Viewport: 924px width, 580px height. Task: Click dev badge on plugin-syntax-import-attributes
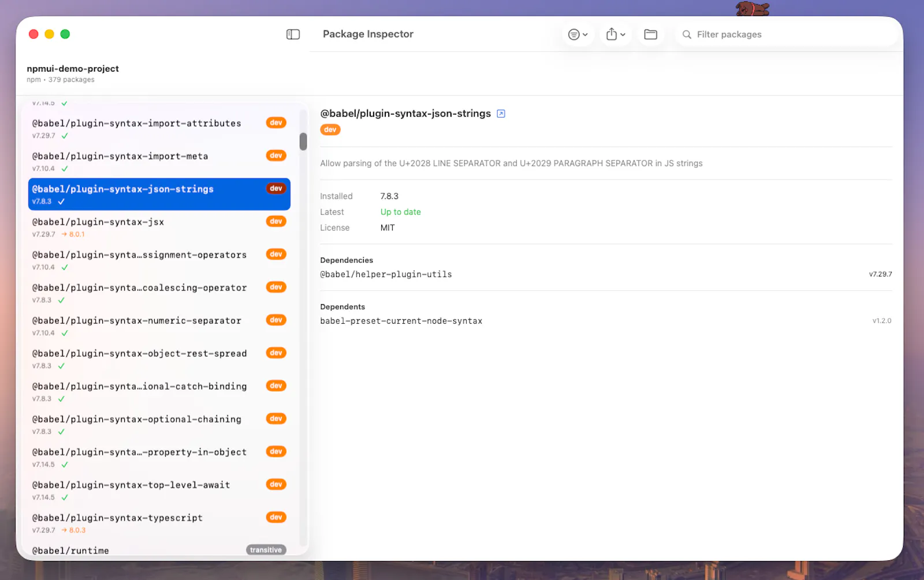[x=276, y=122]
